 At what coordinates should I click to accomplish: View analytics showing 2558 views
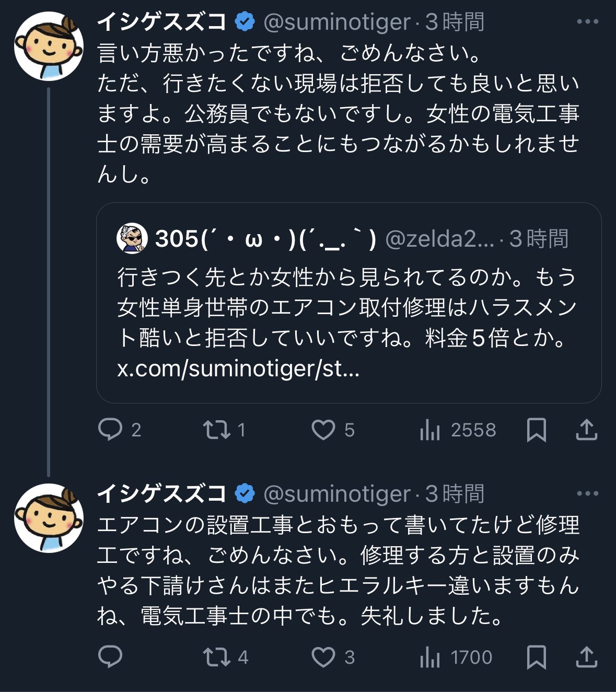(x=430, y=430)
